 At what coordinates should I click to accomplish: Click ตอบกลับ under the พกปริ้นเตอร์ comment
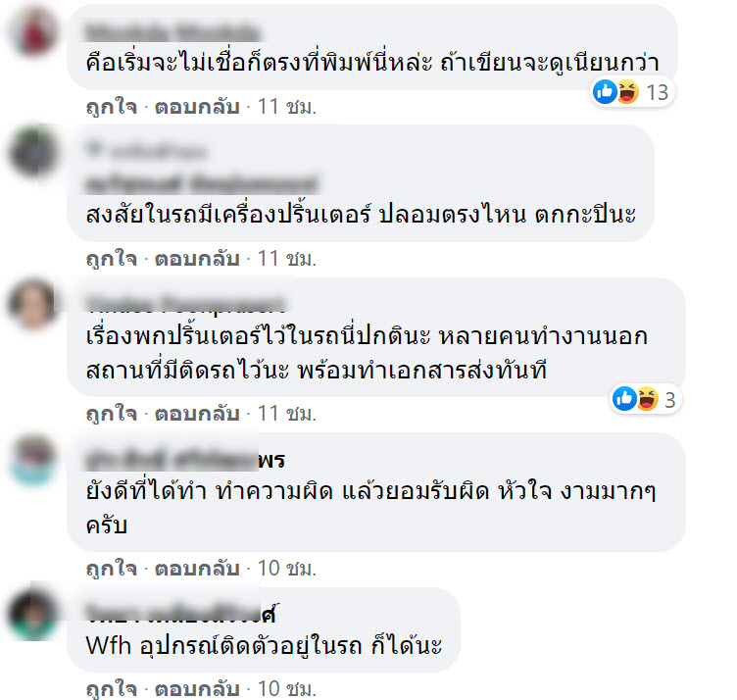point(197,414)
